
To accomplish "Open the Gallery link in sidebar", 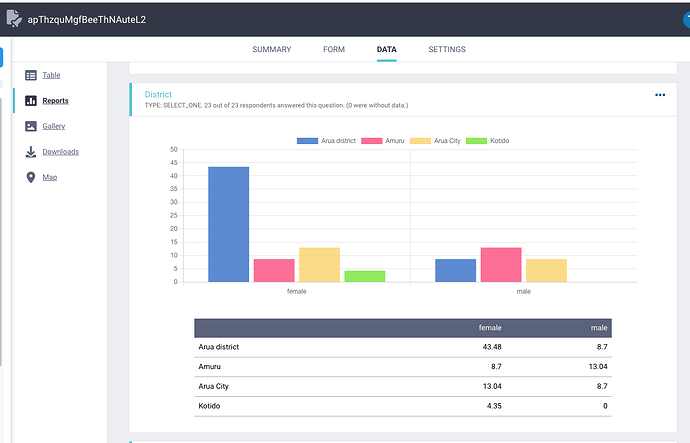I will coord(54,126).
